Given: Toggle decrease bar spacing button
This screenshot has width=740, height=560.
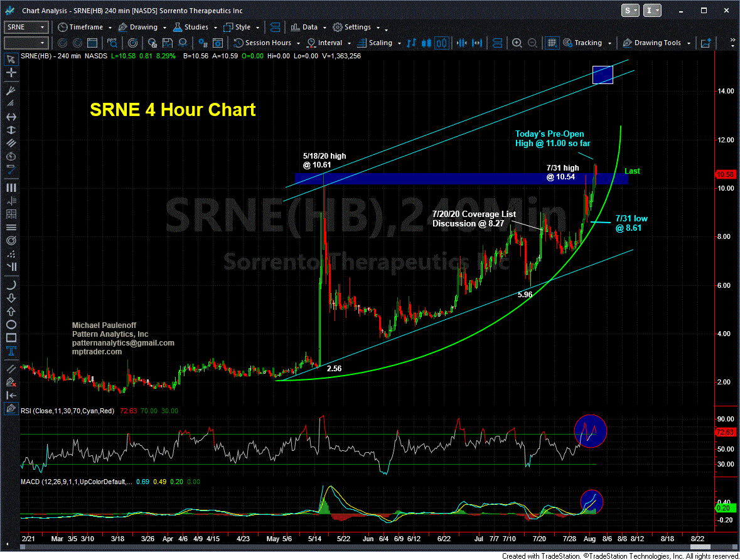Looking at the screenshot, I should tap(461, 43).
